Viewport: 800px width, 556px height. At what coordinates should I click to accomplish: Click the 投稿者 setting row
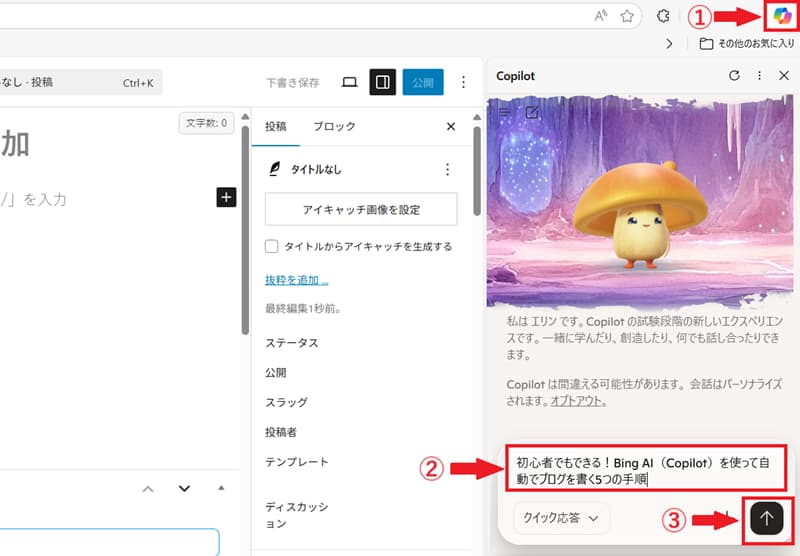click(281, 432)
